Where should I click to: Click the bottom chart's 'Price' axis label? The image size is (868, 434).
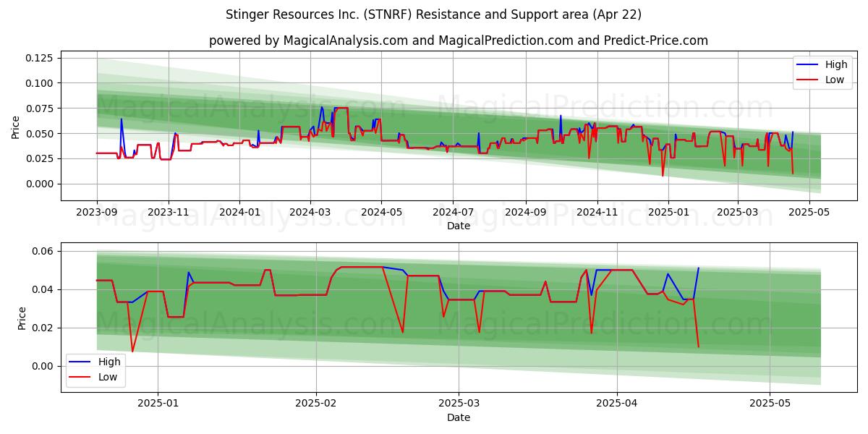pyautogui.click(x=22, y=317)
